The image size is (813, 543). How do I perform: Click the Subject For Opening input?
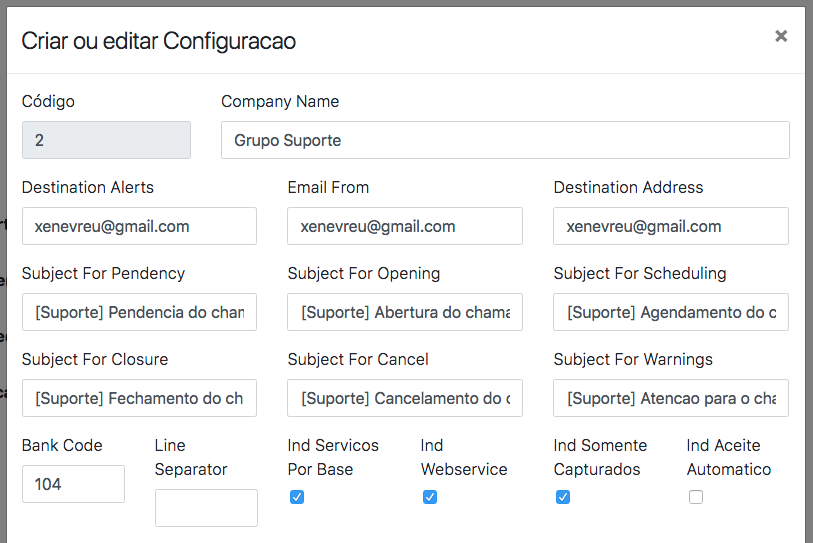pyautogui.click(x=405, y=312)
